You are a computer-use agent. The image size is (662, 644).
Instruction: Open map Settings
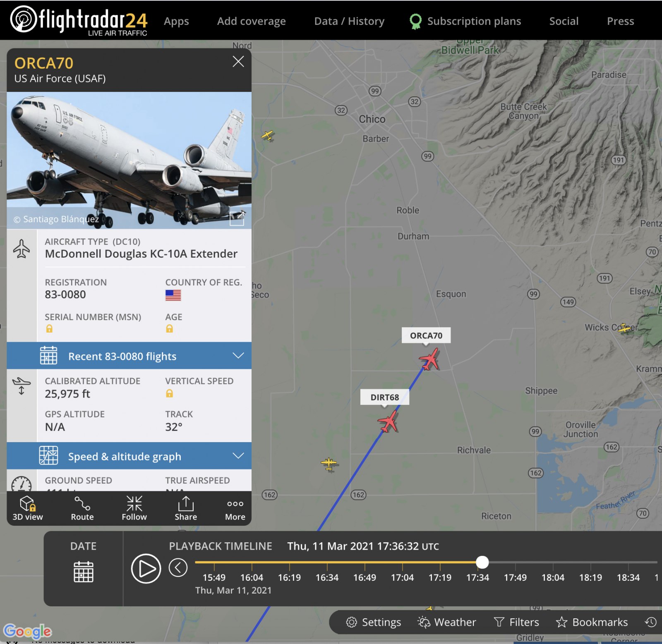374,622
